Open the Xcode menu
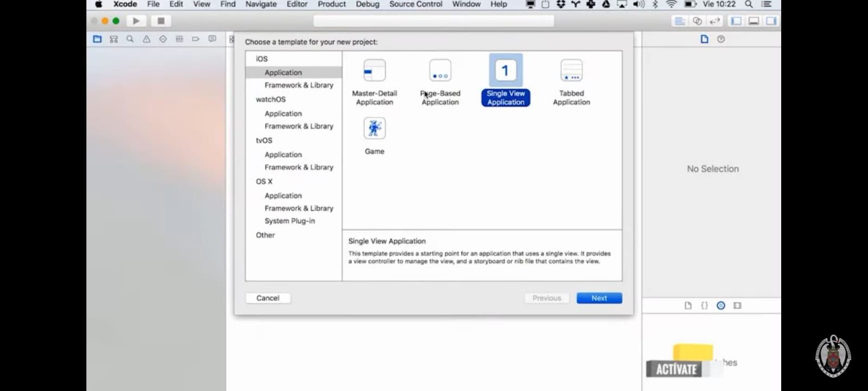Screen dimensions: 868x391 pos(125,4)
